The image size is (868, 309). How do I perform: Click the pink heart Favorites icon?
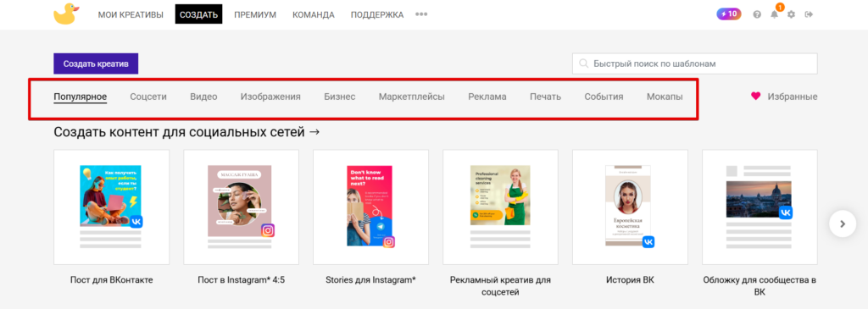click(755, 97)
